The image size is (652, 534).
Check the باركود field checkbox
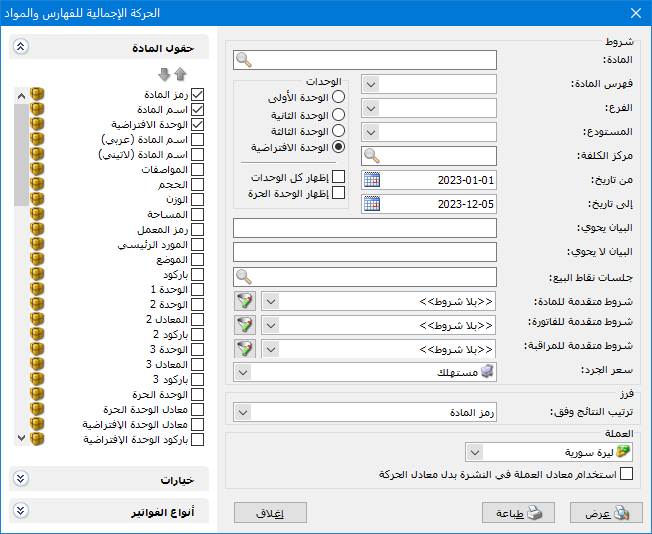(x=198, y=274)
